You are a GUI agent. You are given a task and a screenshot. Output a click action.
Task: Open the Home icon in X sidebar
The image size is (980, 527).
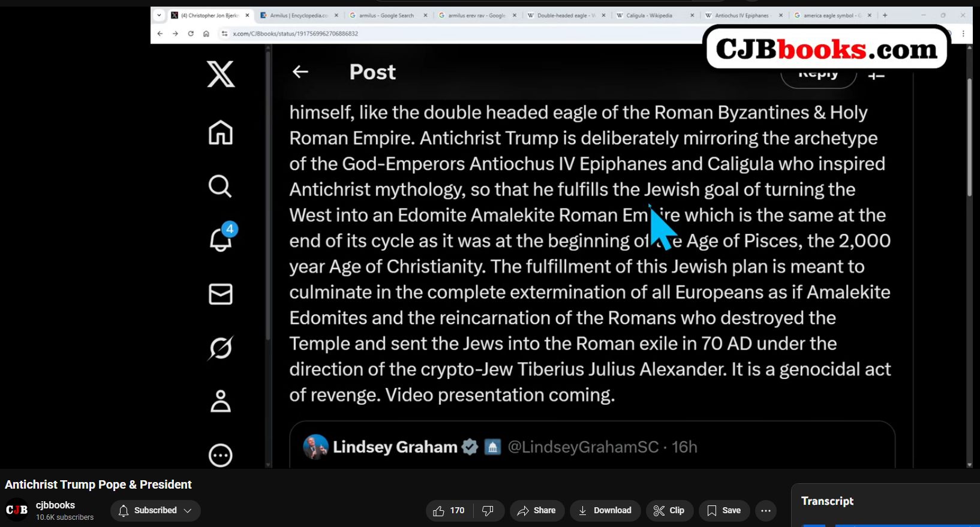[220, 132]
